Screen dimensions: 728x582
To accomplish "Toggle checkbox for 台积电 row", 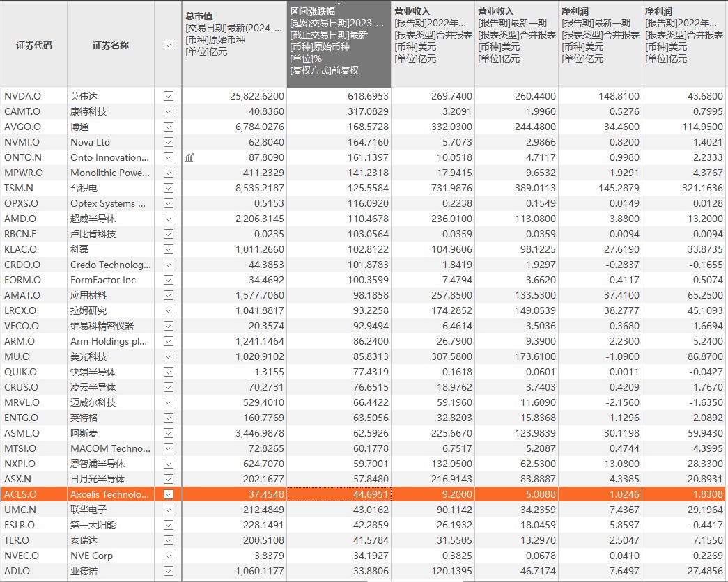I will [x=168, y=188].
